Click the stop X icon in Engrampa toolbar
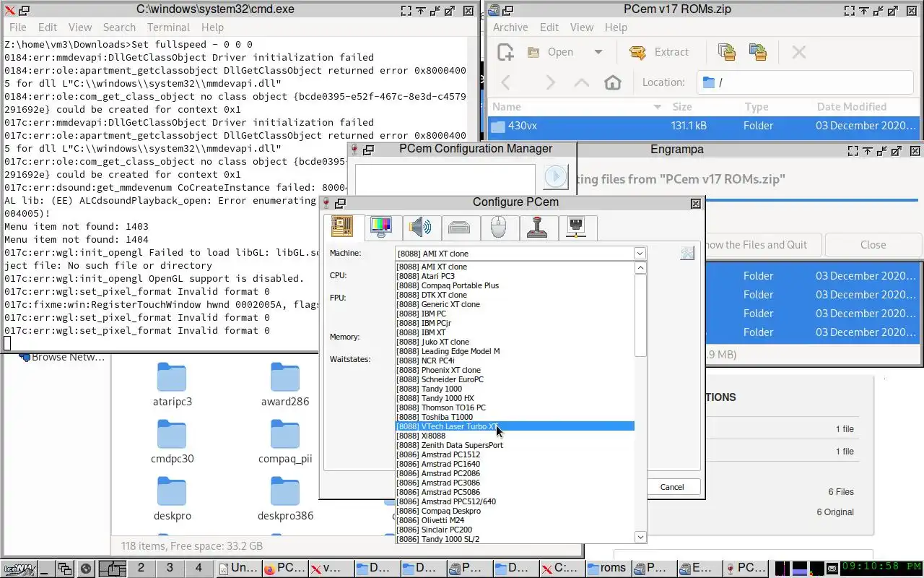 tap(798, 52)
